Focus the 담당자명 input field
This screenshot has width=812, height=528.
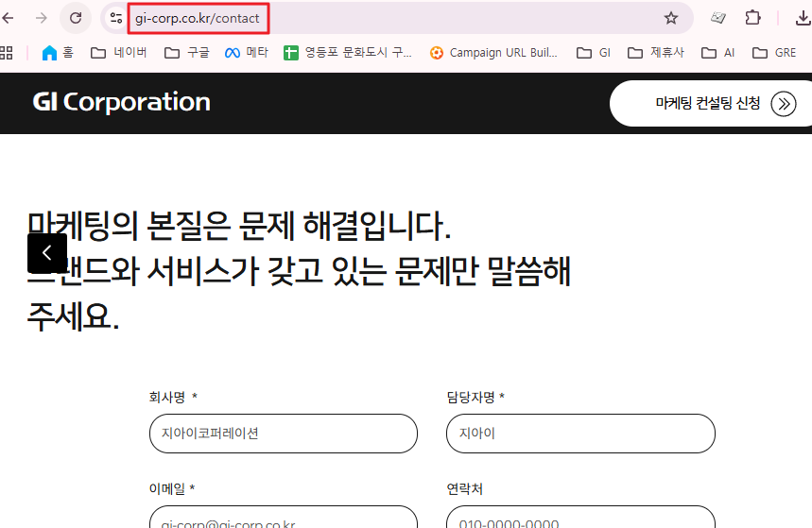pyautogui.click(x=580, y=434)
